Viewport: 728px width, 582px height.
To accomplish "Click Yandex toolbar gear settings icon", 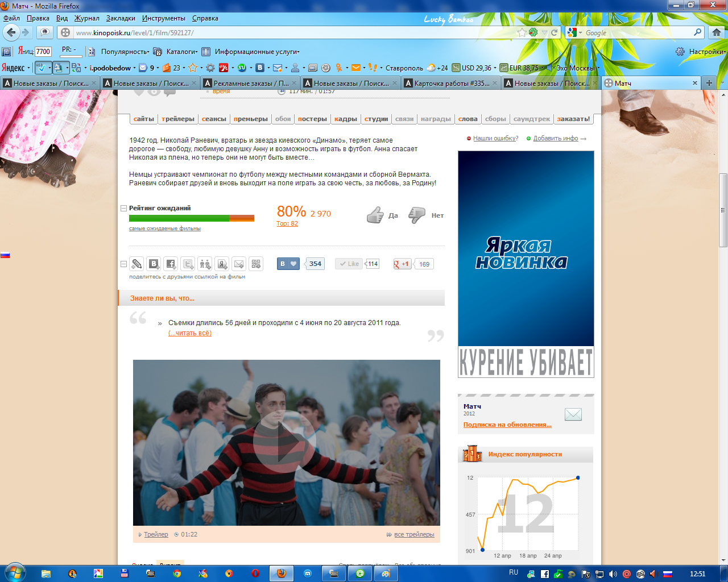I will pyautogui.click(x=210, y=68).
